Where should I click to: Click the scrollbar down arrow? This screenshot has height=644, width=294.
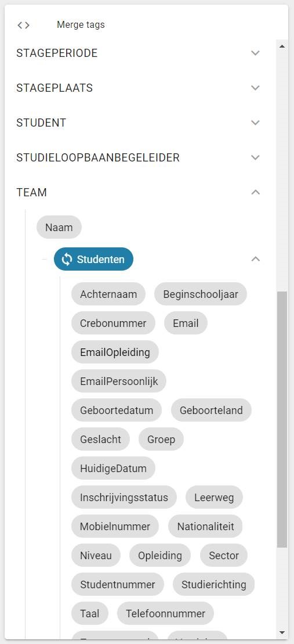(282, 632)
